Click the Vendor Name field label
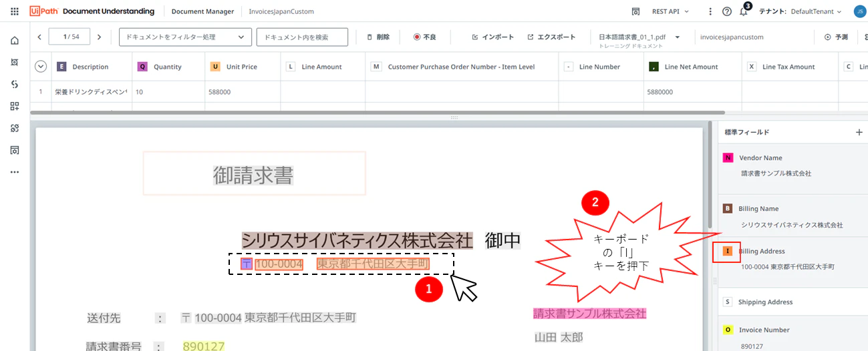Viewport: 868px width, 351px height. 760,157
